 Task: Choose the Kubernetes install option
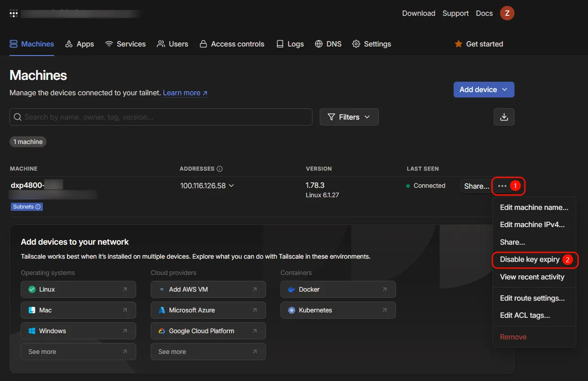(338, 310)
